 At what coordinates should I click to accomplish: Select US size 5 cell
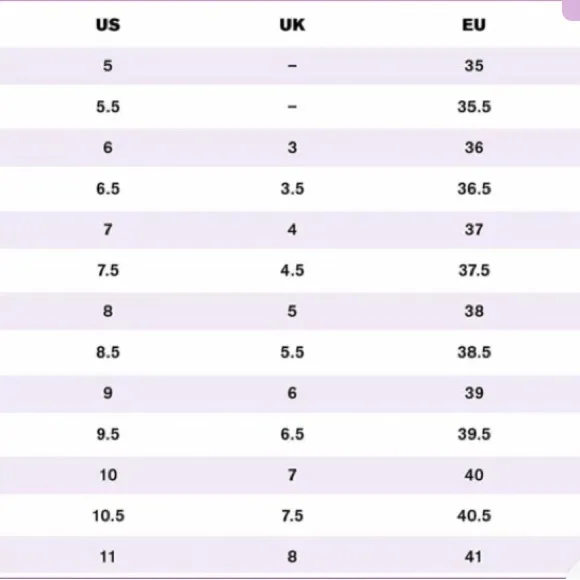[108, 66]
